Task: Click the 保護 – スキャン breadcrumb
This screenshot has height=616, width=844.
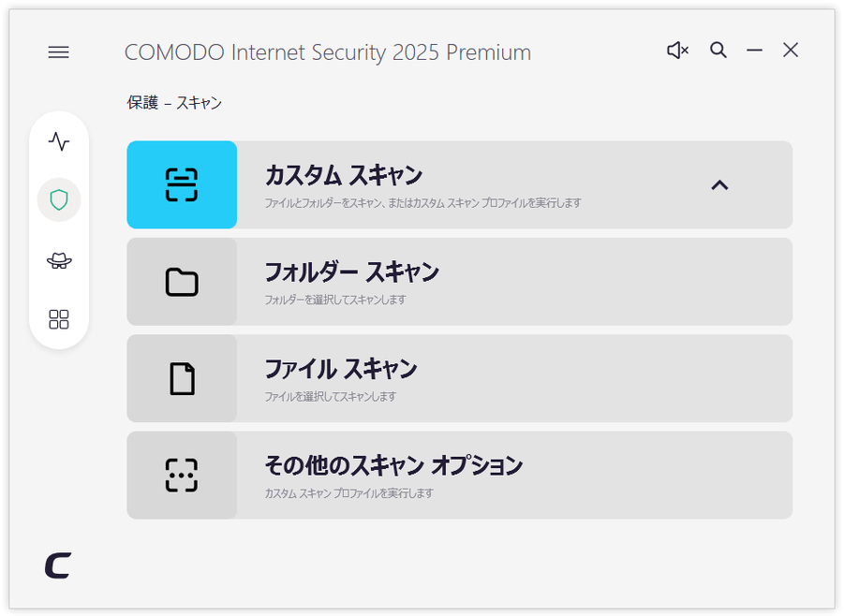Action: (x=174, y=102)
